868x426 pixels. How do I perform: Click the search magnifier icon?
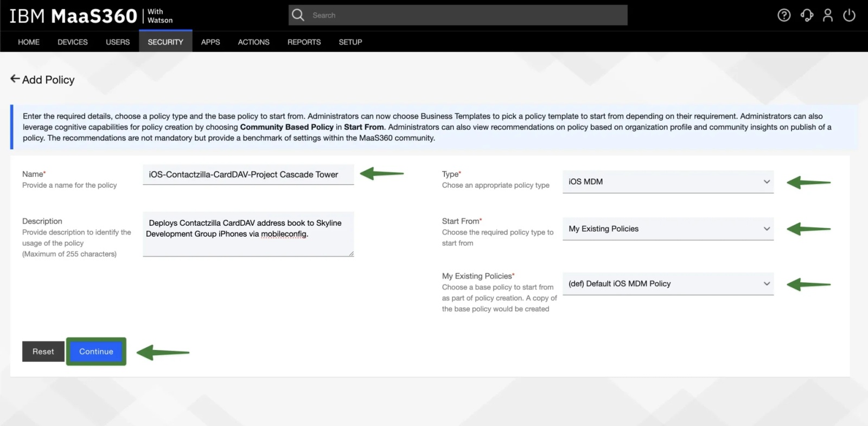298,15
